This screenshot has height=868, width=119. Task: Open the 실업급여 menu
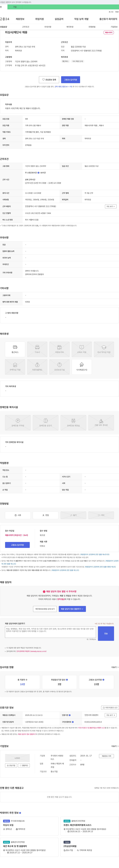[59, 19]
